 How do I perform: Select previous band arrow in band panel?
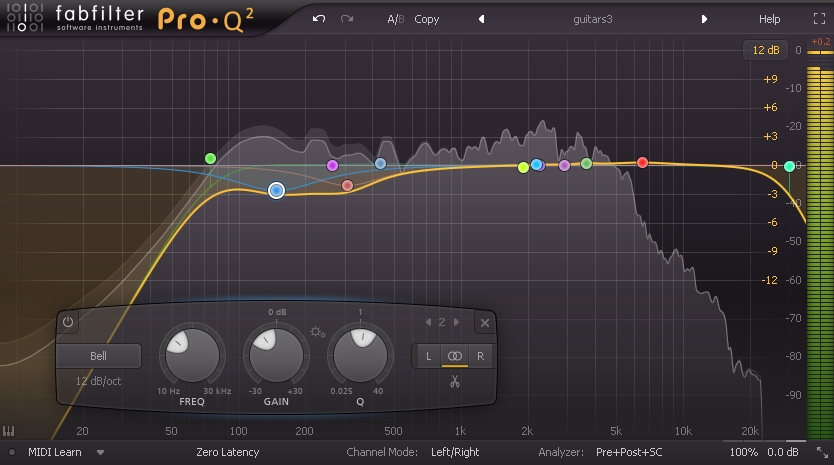[x=429, y=322]
